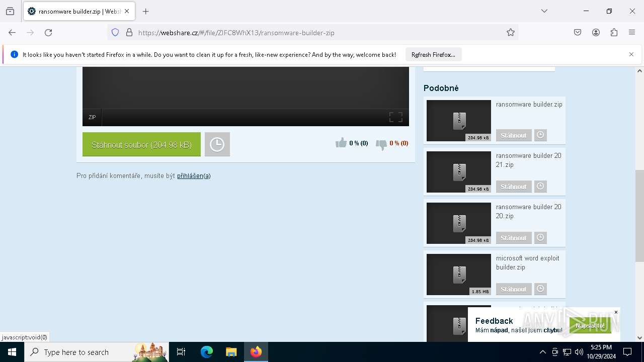Open the Action Center notifications icon
Image resolution: width=644 pixels, height=362 pixels.
click(627, 352)
